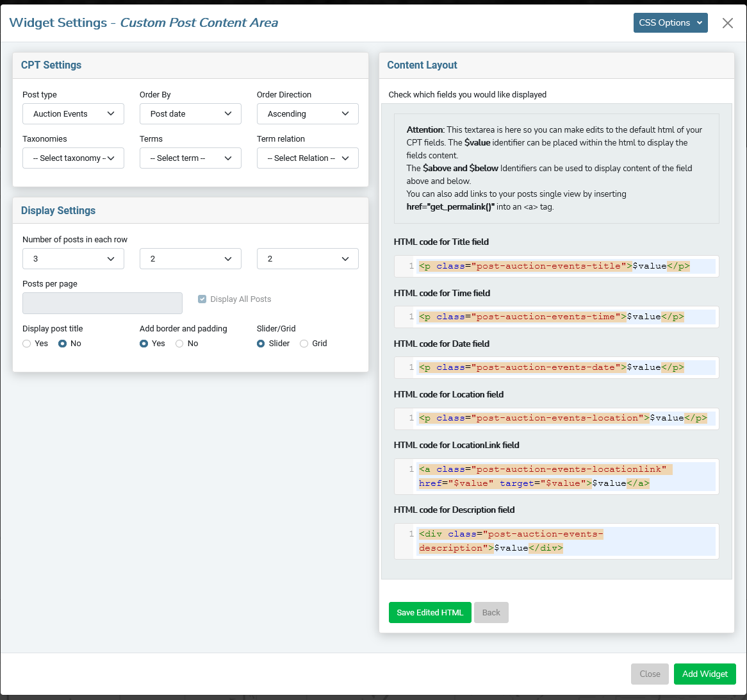The image size is (747, 700).
Task: Open the Order Direction dropdown showing Ascending
Action: pyautogui.click(x=308, y=114)
